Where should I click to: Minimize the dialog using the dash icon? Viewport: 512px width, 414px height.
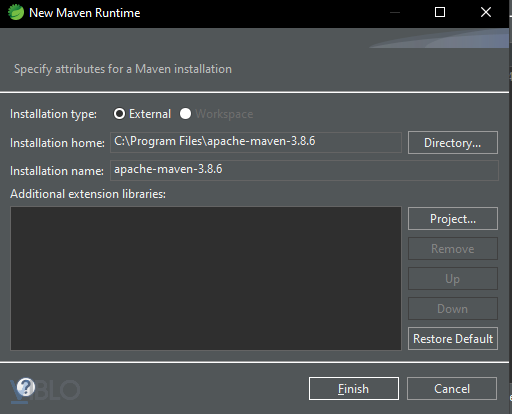[395, 13]
